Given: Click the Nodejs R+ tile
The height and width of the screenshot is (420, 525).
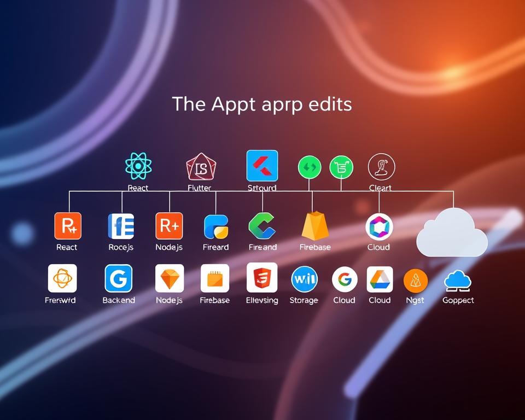Looking at the screenshot, I should 170,226.
